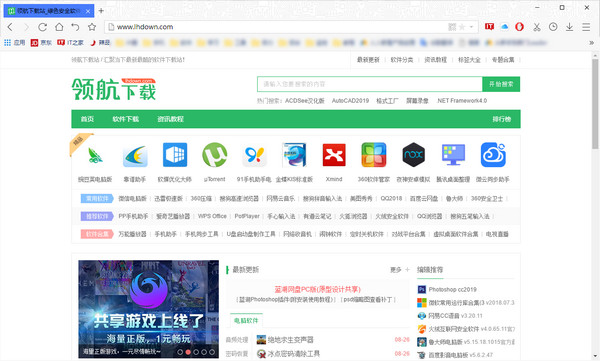The width and height of the screenshot is (600, 361).
Task: Open 最新更新 in top links
Action: coord(368,60)
